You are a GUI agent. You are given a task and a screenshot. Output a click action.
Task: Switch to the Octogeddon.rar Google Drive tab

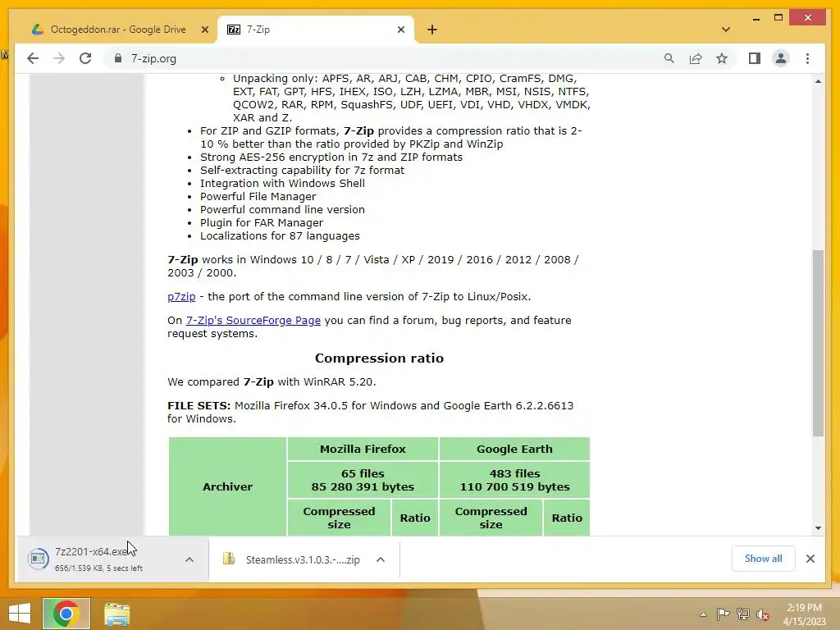pyautogui.click(x=118, y=30)
